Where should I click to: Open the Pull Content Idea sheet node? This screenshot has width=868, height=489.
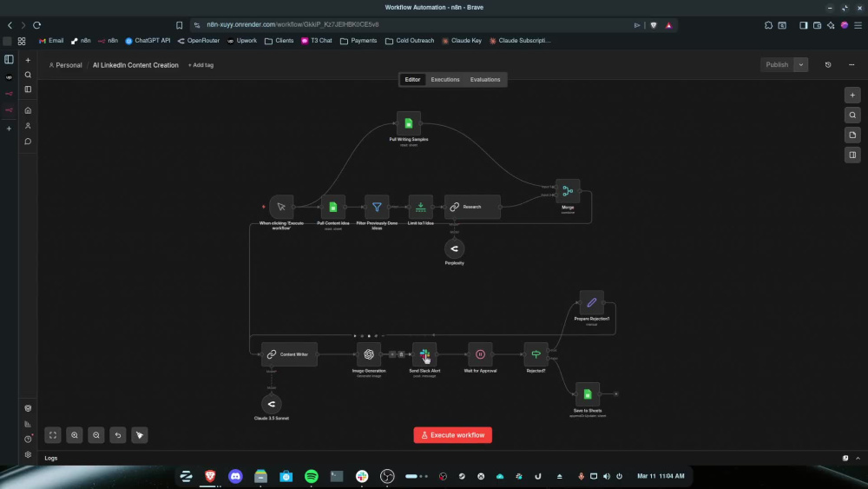332,207
